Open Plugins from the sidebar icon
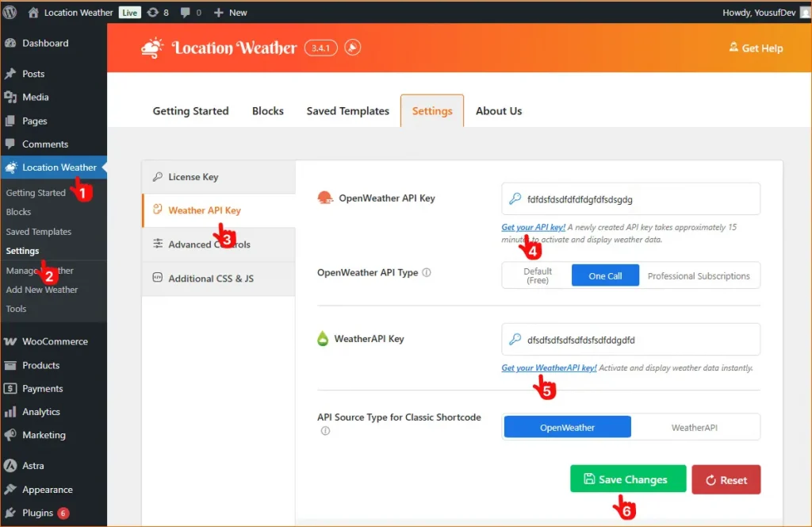The image size is (812, 527). (12, 513)
